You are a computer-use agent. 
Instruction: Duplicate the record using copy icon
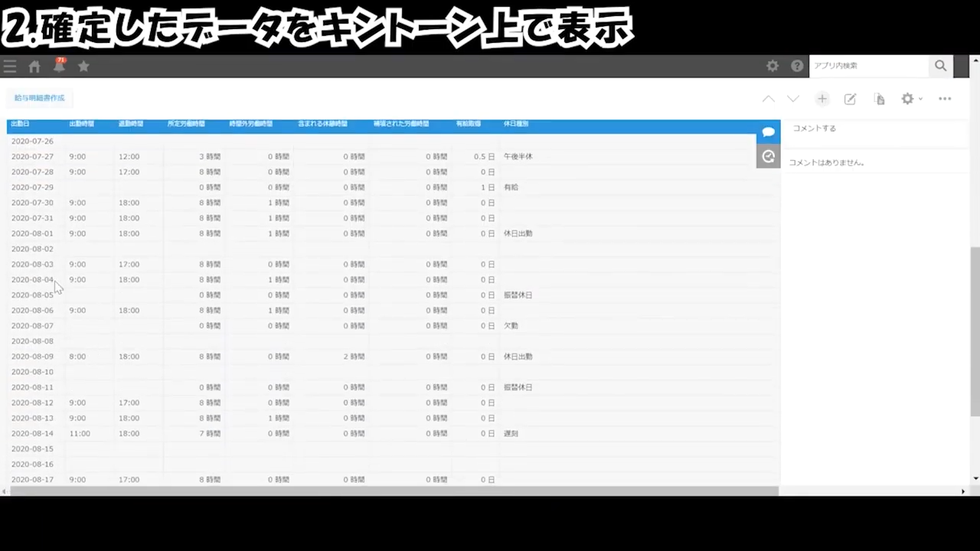(x=879, y=99)
